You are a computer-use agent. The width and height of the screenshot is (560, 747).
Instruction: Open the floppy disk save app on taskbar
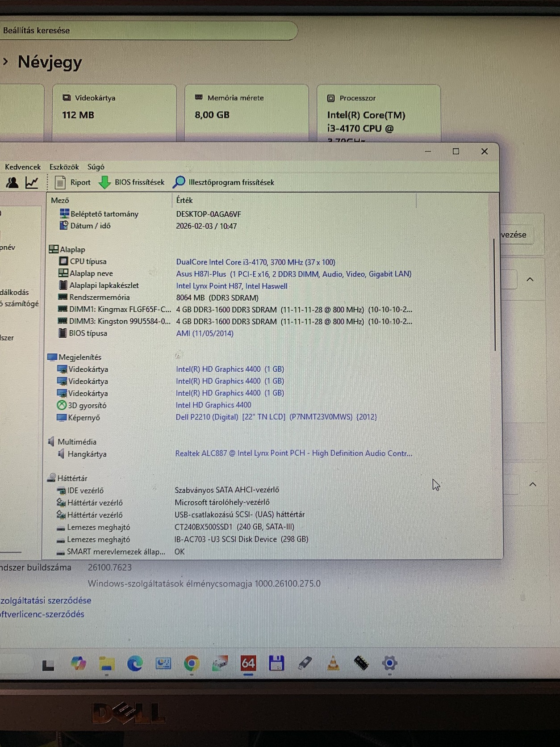[x=276, y=663]
